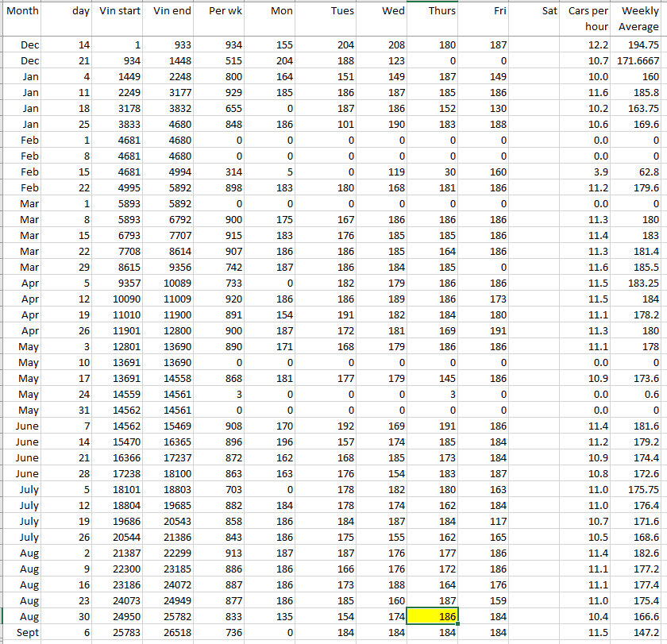Select the Per wk header cell
The image size is (667, 644).
point(221,19)
